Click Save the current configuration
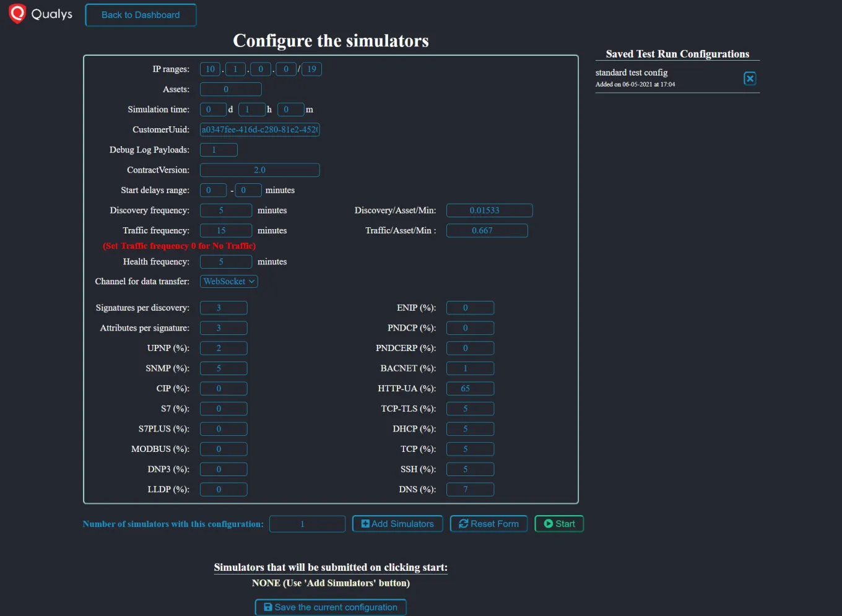Image resolution: width=842 pixels, height=616 pixels. 331,607
